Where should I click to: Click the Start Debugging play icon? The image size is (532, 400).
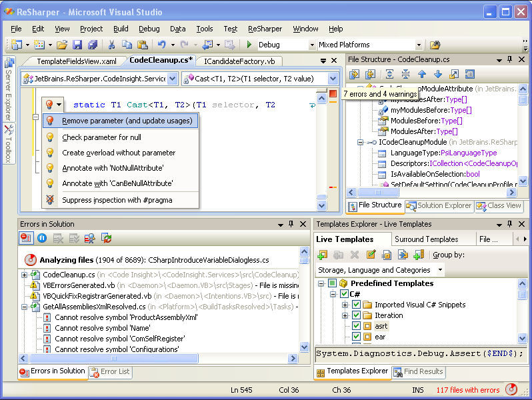click(249, 45)
